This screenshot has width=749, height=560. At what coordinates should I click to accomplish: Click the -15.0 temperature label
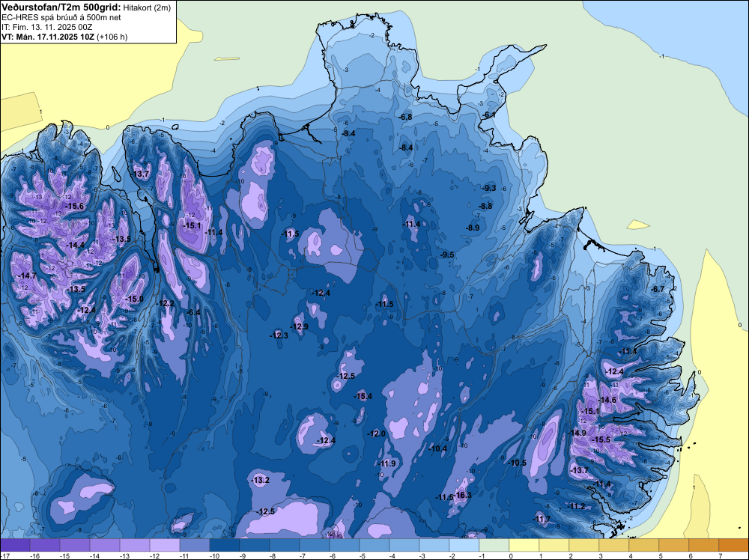point(134,299)
